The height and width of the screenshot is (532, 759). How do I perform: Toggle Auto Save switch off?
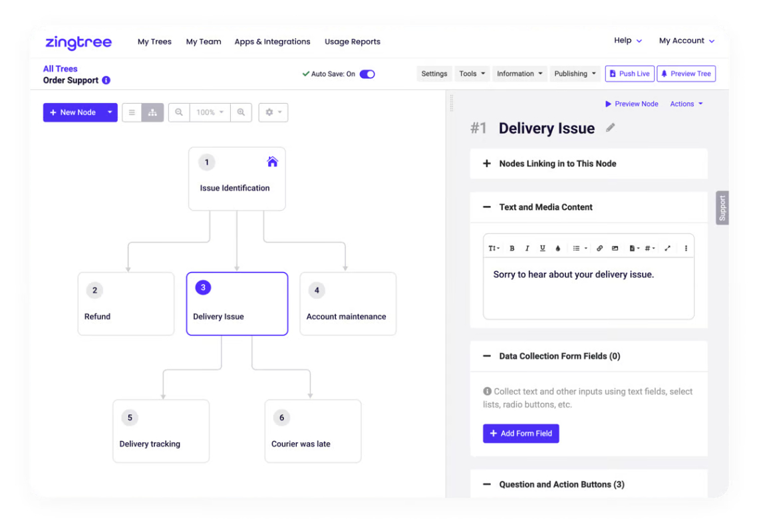point(367,74)
